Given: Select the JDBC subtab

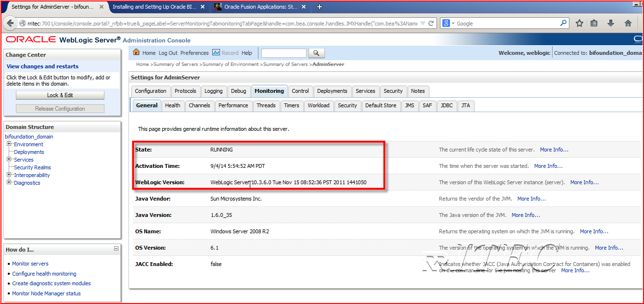Looking at the screenshot, I should point(446,105).
